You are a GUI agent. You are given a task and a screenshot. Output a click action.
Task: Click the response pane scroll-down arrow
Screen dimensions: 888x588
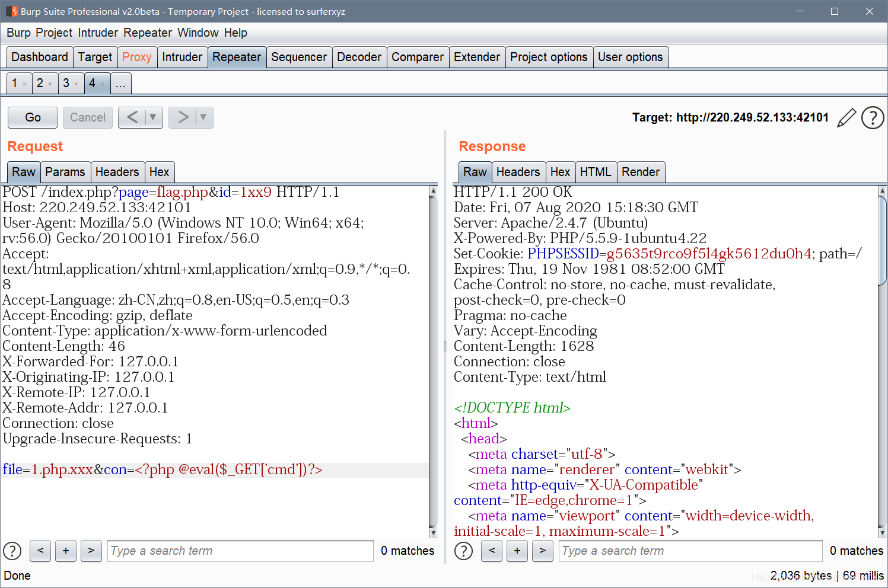tap(883, 532)
